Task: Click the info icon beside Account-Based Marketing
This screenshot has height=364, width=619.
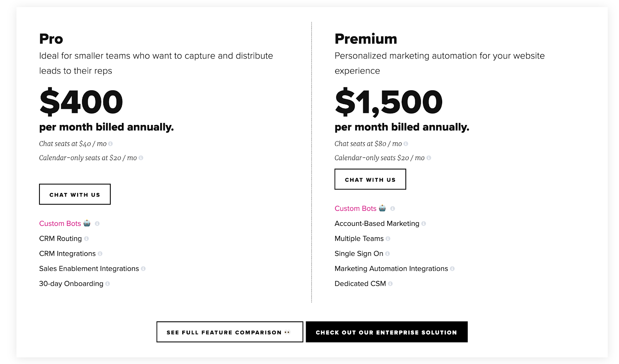Action: pos(424,224)
